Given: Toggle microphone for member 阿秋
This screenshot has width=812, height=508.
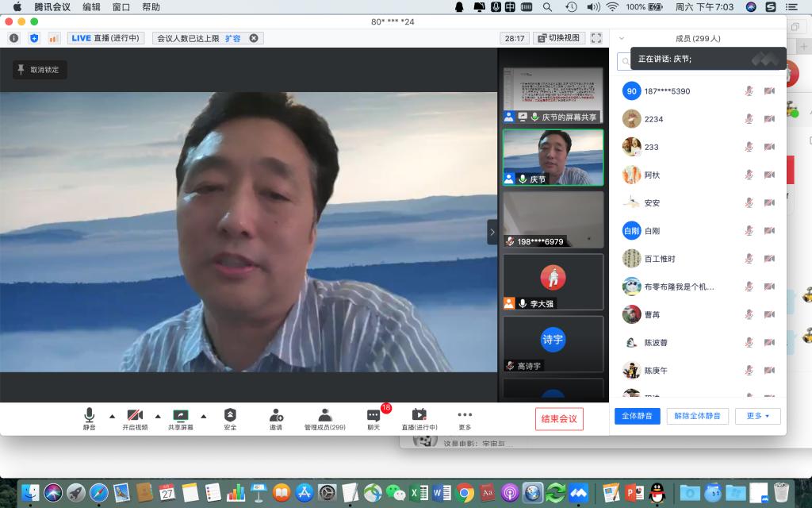Looking at the screenshot, I should (x=749, y=175).
